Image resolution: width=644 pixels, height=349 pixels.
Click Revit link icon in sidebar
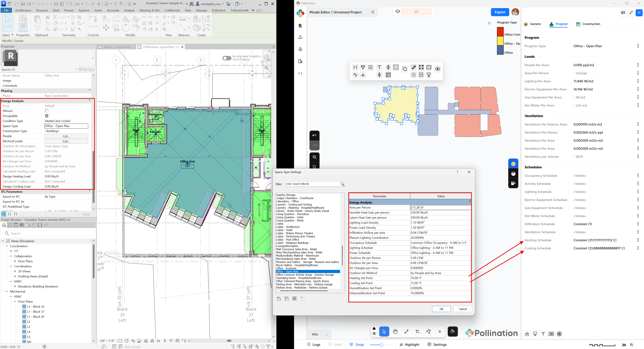click(x=300, y=26)
